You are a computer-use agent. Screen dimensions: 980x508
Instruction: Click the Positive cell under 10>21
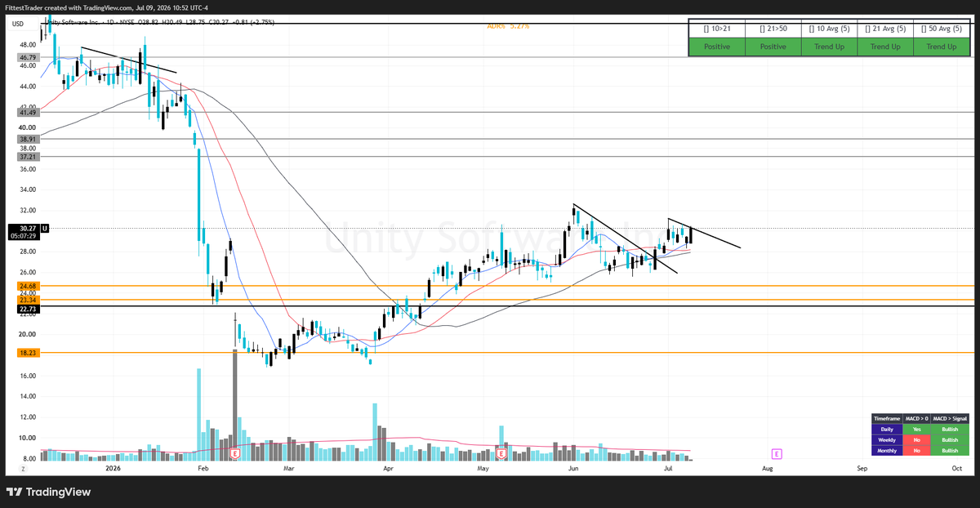(x=717, y=47)
